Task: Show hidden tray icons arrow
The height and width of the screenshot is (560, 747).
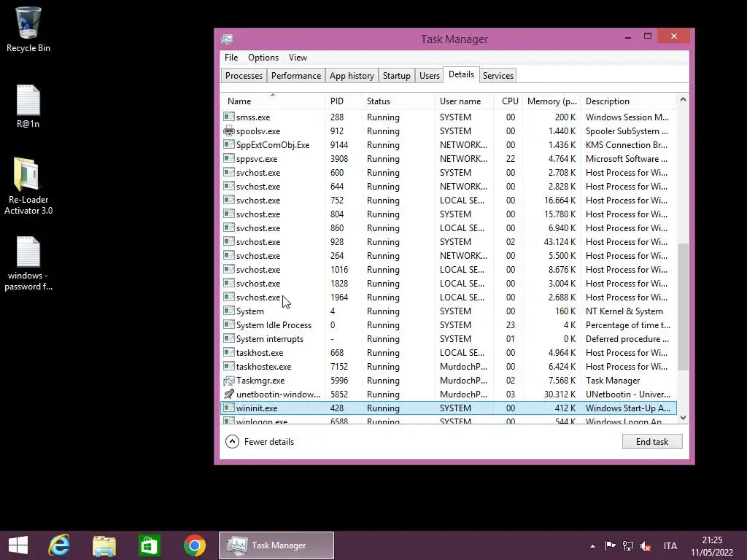Action: click(592, 546)
